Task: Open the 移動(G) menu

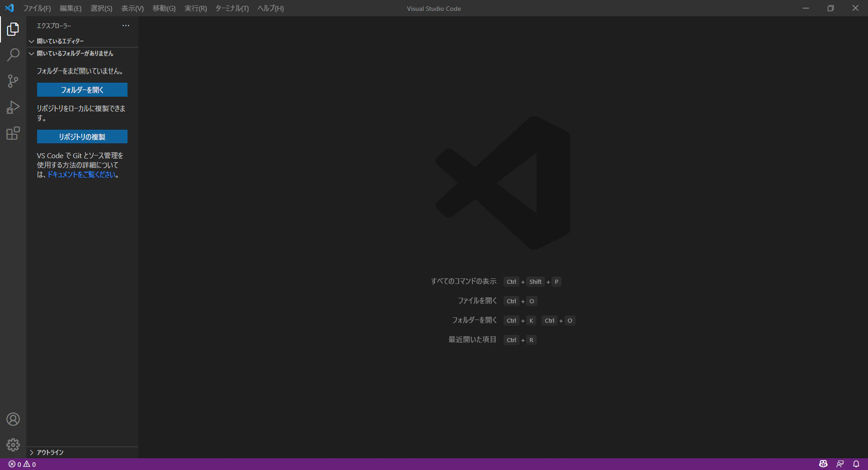Action: tap(164, 8)
